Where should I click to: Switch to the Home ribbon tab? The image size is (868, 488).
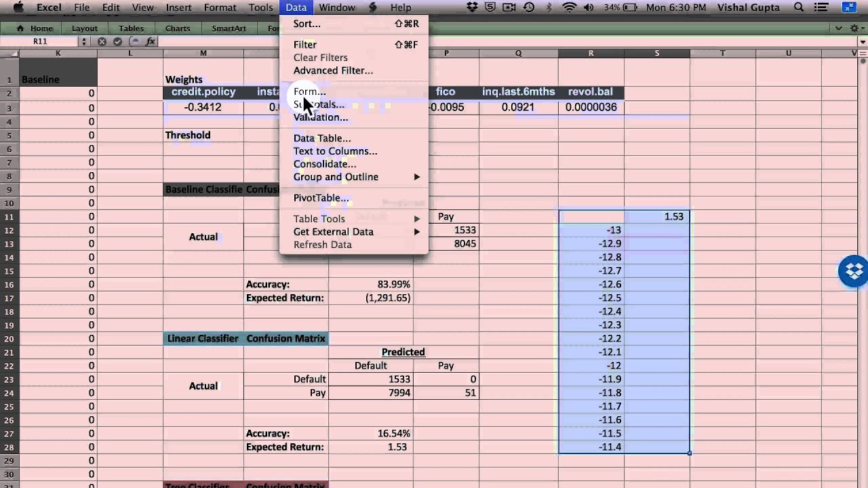(35, 28)
